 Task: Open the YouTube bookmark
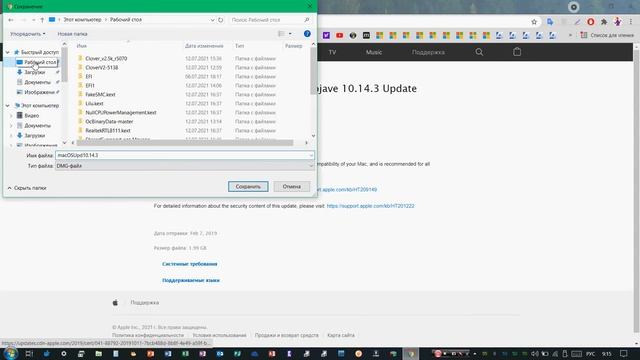pos(340,36)
